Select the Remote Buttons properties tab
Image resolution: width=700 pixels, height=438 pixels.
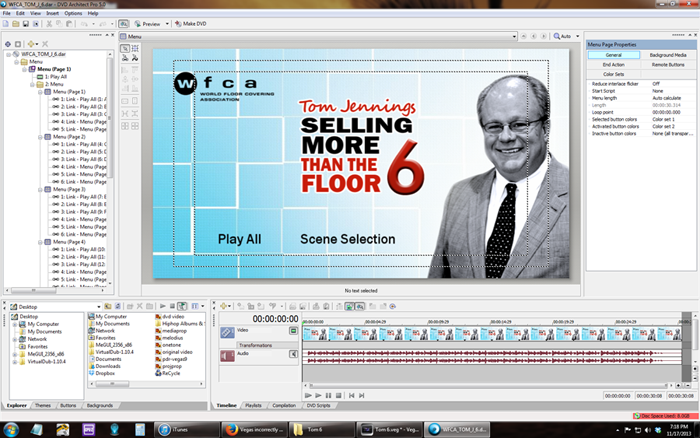(668, 65)
